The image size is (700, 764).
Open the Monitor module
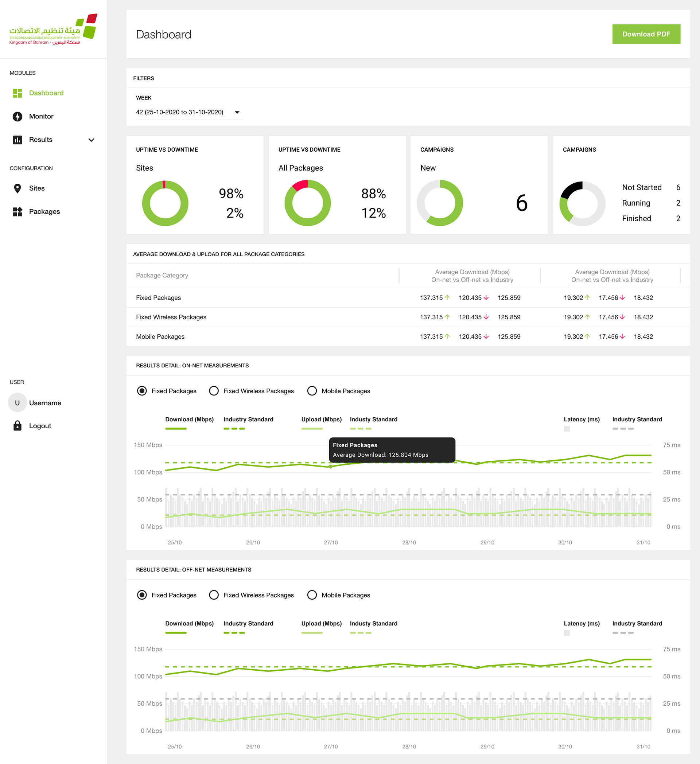point(41,116)
